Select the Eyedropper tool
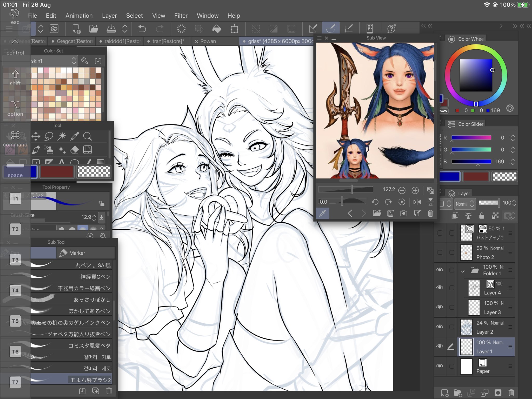 (75, 136)
